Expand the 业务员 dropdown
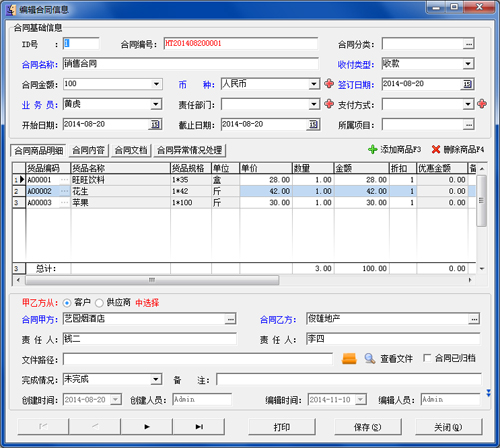The height and width of the screenshot is (448, 500). pyautogui.click(x=156, y=104)
